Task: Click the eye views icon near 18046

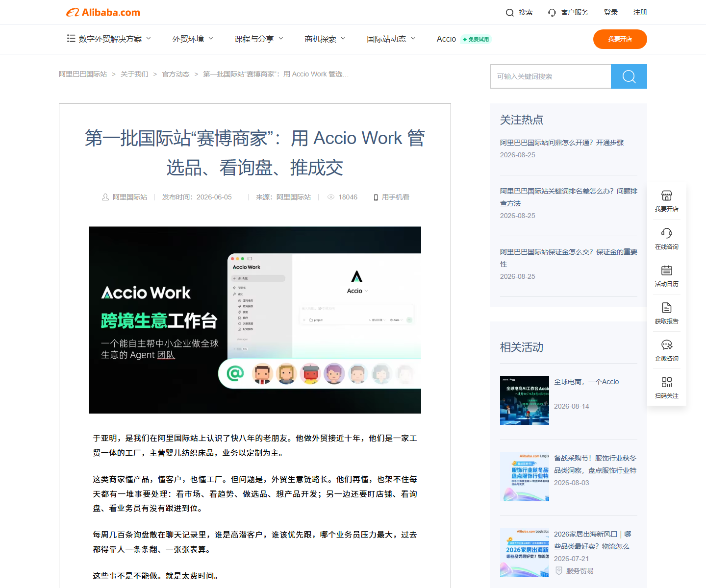Action: (x=331, y=197)
